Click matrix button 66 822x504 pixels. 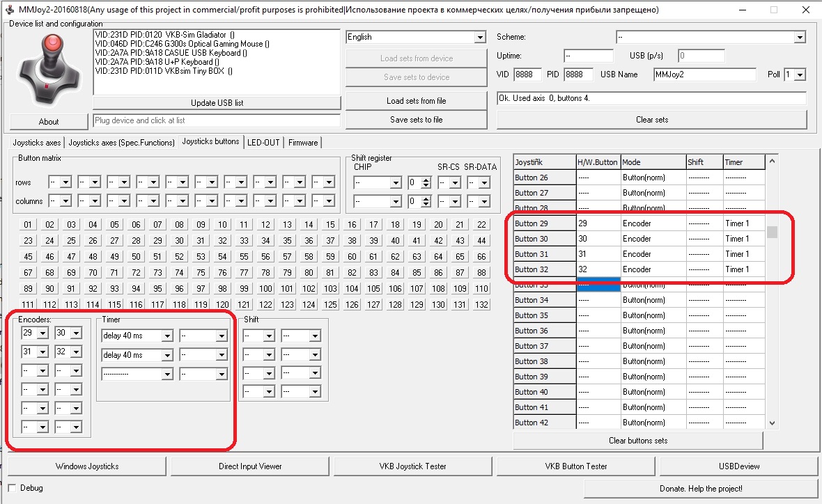coord(481,257)
